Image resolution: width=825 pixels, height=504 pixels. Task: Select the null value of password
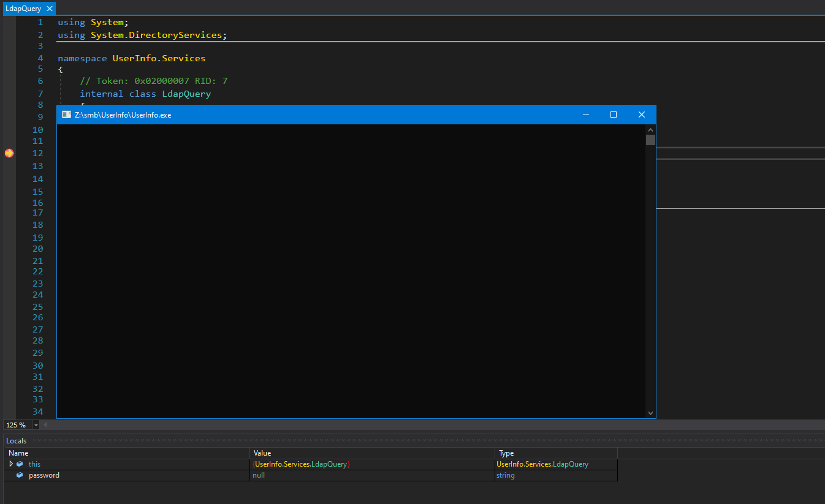pos(259,475)
